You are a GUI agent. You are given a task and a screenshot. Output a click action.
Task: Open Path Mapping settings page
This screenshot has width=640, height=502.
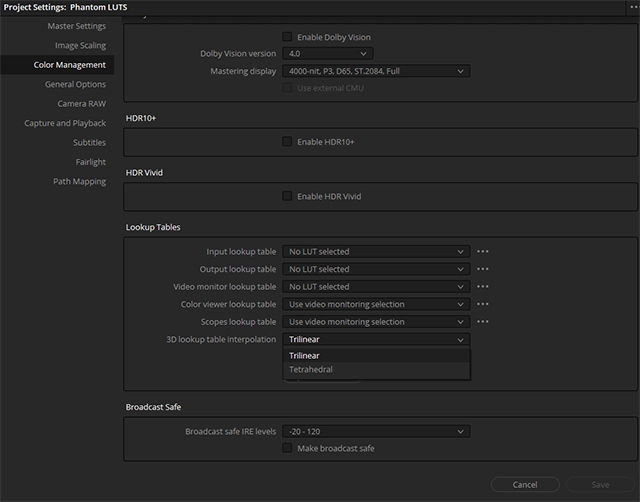pos(79,182)
